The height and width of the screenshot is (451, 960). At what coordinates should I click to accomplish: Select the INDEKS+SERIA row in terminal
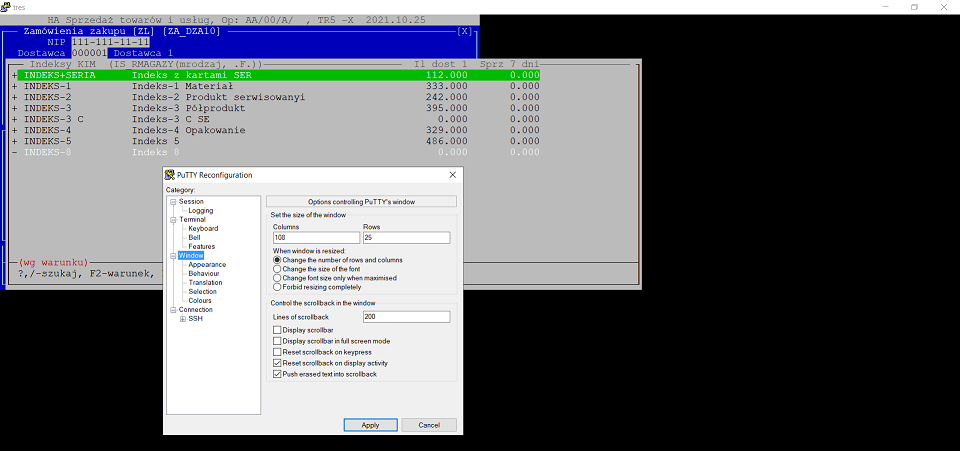[279, 75]
